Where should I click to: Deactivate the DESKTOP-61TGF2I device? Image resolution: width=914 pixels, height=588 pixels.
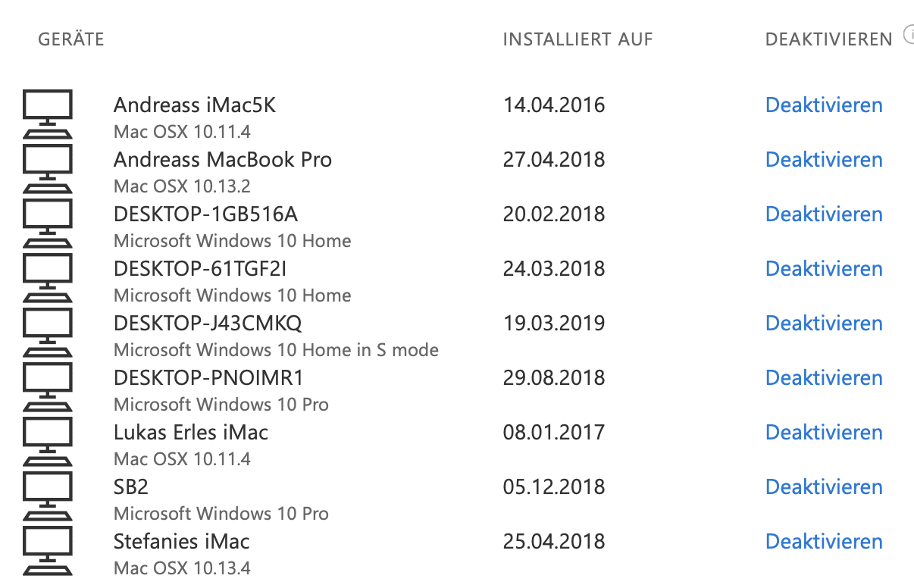(x=824, y=269)
